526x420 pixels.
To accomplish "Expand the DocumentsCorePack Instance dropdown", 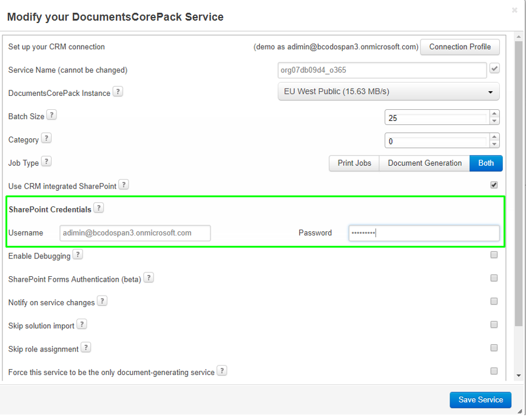I will point(388,92).
